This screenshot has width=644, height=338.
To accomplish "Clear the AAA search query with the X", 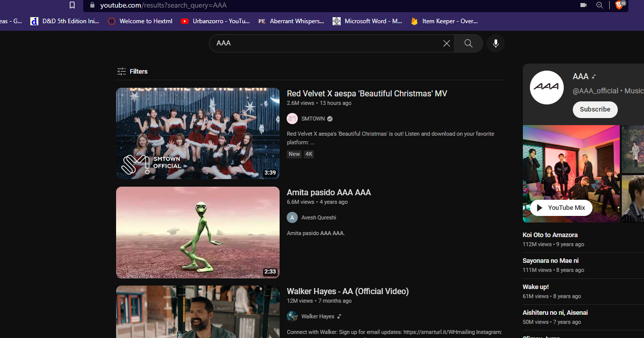I will coord(446,43).
